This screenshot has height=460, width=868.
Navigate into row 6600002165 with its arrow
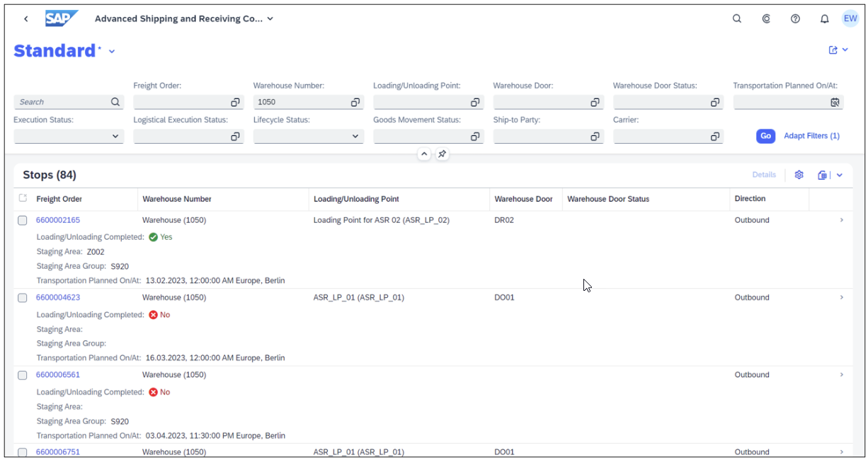(841, 220)
